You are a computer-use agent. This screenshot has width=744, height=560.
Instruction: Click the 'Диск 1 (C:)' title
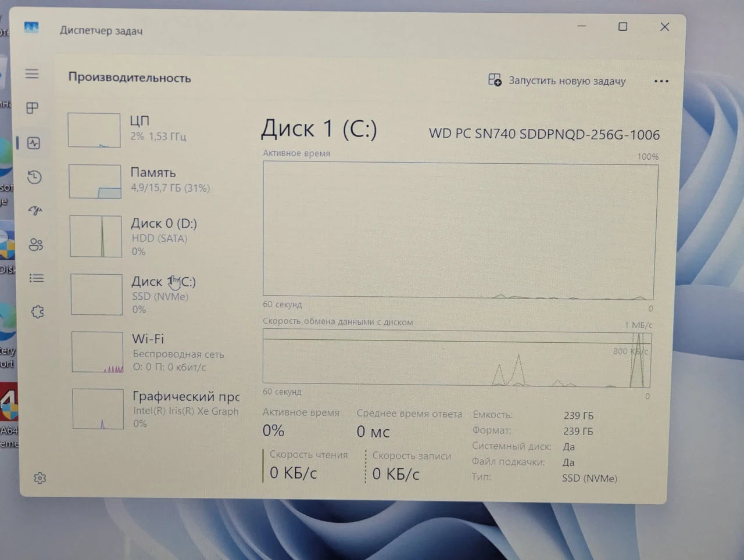[x=319, y=129]
